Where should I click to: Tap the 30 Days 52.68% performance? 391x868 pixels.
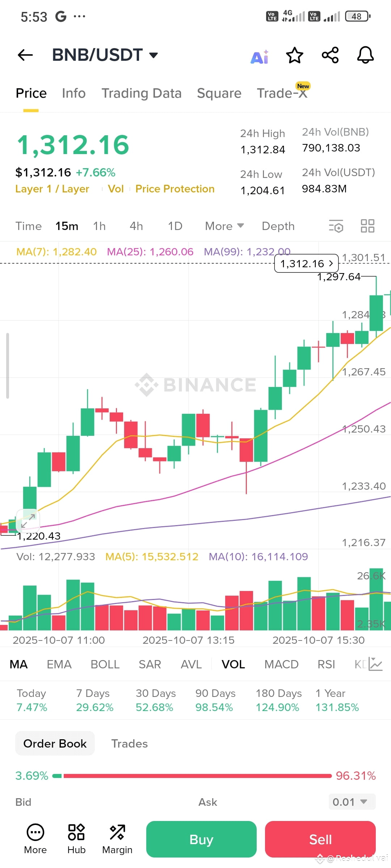(156, 700)
